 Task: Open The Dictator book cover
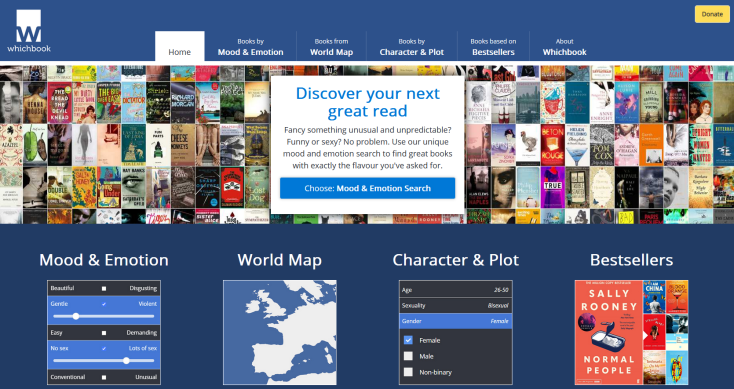tap(133, 103)
